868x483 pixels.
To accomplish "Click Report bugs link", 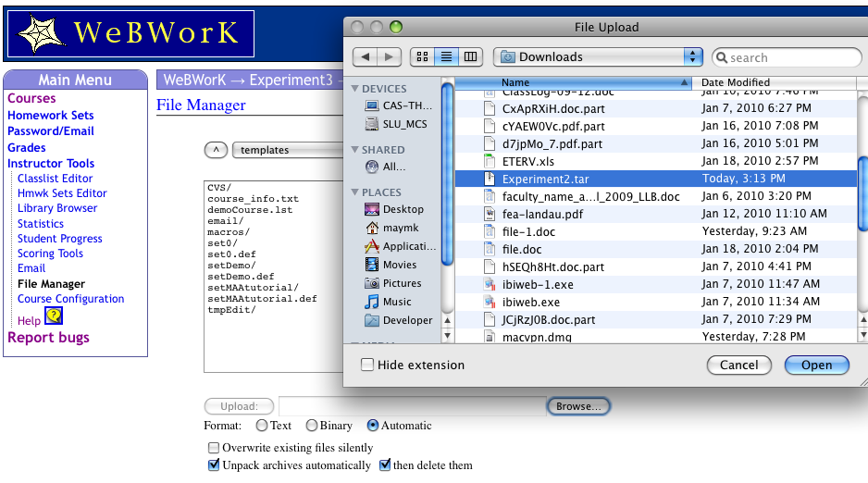I will point(48,338).
